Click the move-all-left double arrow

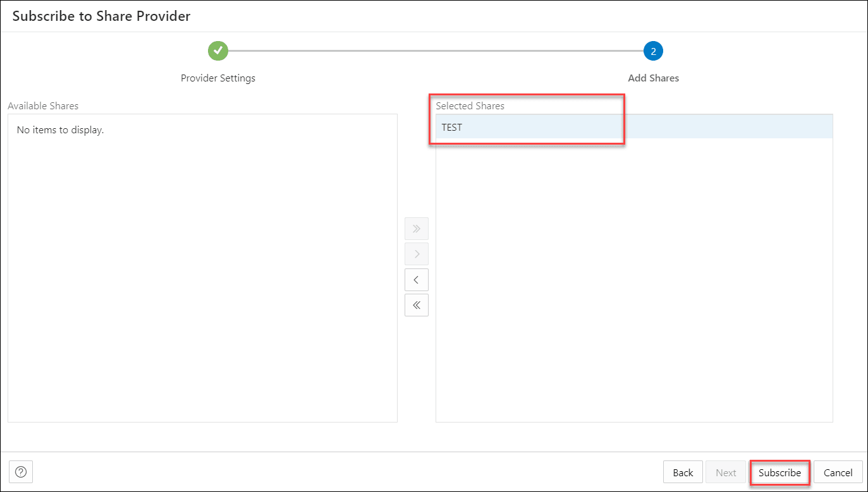pos(416,304)
